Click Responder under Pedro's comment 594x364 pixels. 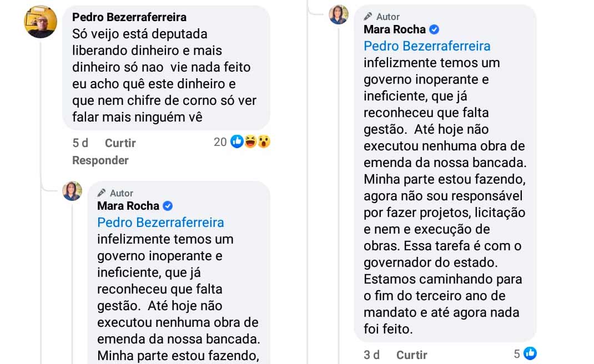point(100,160)
